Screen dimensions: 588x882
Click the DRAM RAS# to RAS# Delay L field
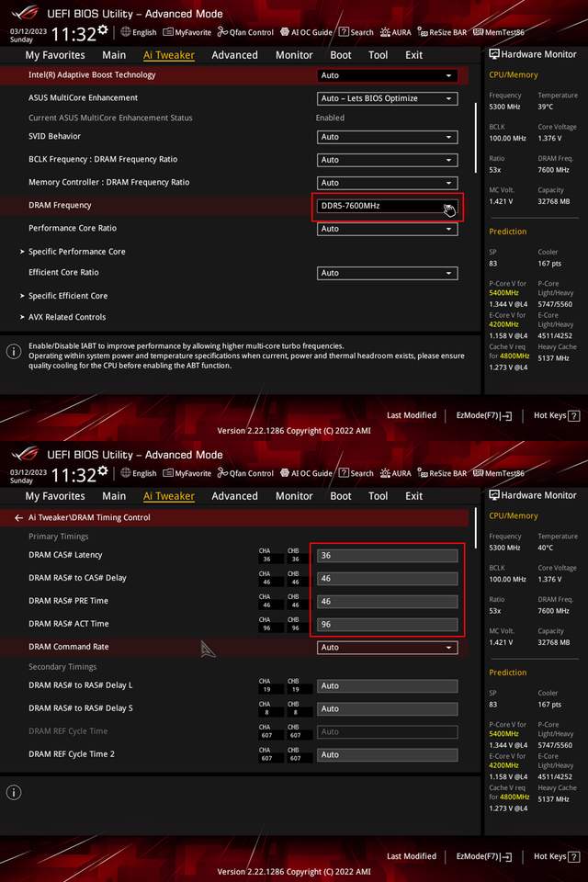[x=387, y=686]
